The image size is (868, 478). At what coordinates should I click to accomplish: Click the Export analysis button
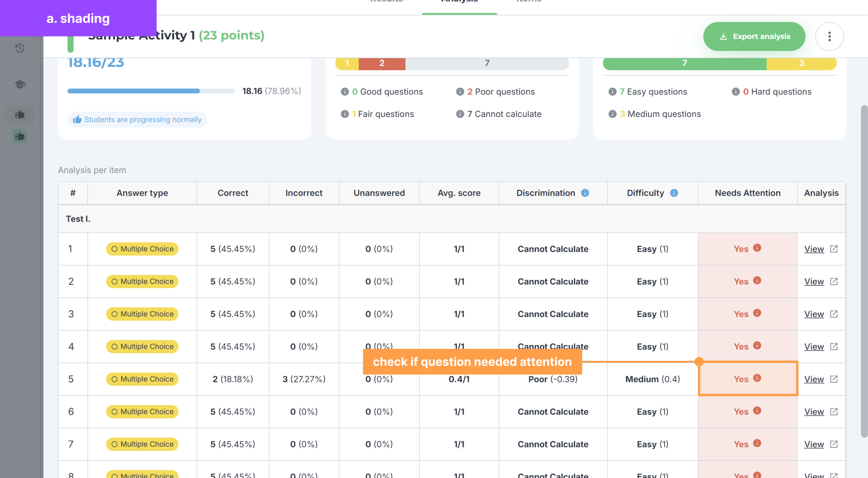[x=754, y=37]
